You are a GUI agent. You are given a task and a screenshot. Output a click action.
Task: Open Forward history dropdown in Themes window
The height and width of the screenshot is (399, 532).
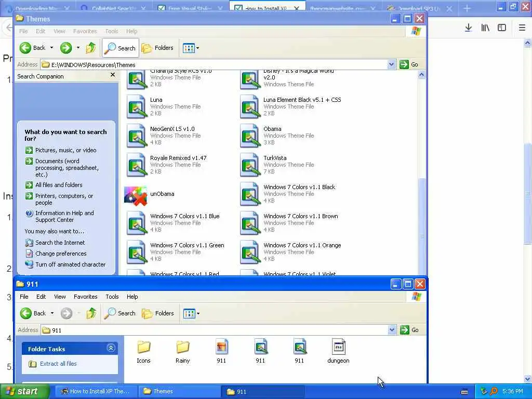pos(78,48)
